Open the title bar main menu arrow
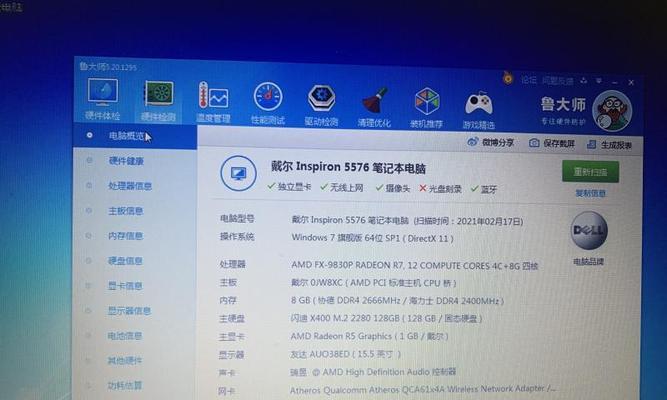The width and height of the screenshot is (667, 400). pyautogui.click(x=599, y=80)
